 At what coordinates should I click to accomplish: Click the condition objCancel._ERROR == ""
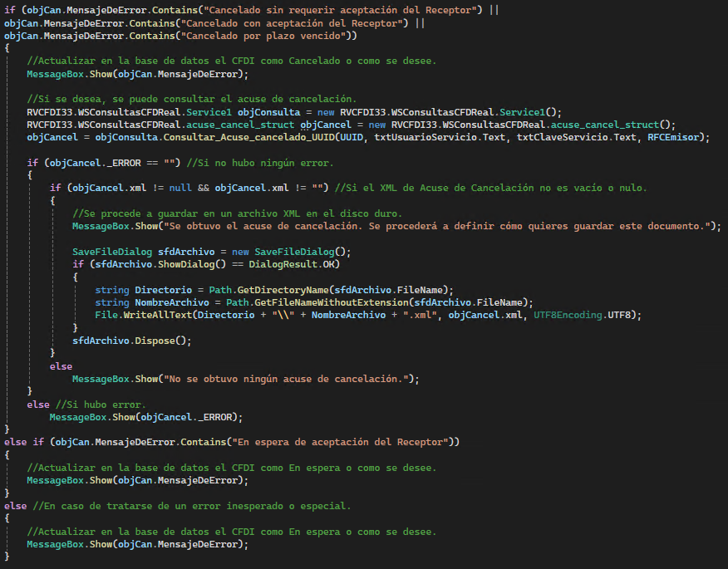112,163
